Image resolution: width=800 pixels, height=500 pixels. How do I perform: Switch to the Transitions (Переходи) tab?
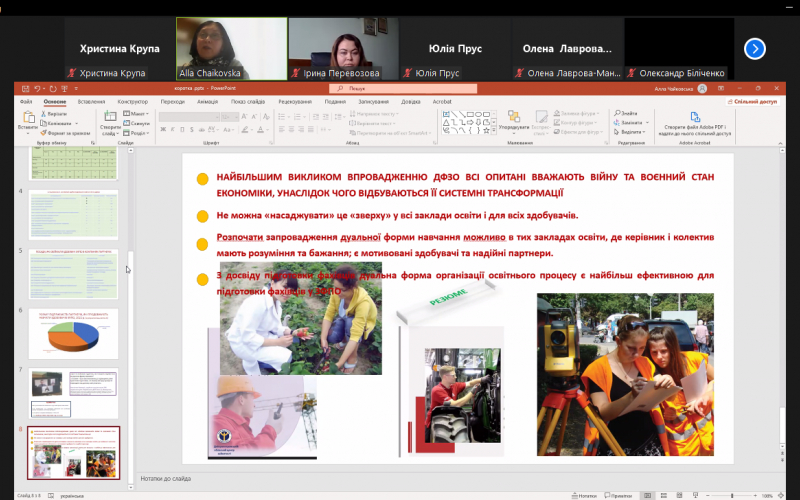click(x=172, y=102)
